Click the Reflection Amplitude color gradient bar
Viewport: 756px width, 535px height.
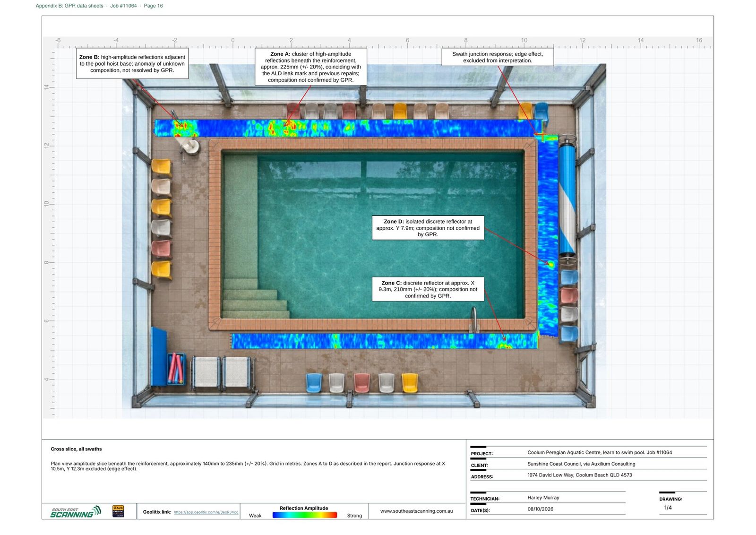[305, 515]
